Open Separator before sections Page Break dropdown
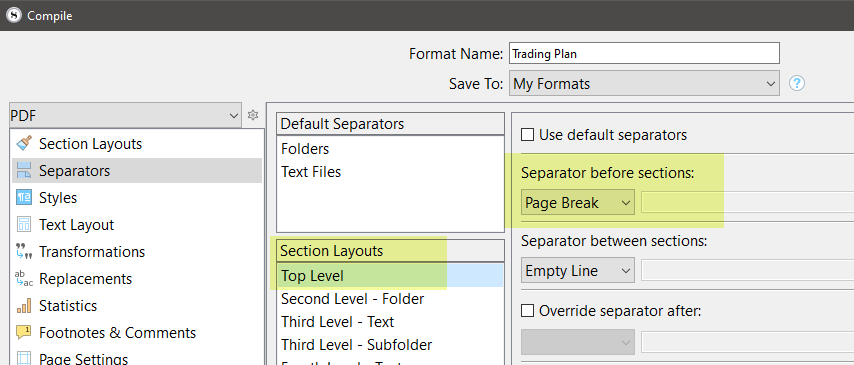This screenshot has height=365, width=854. pos(578,203)
